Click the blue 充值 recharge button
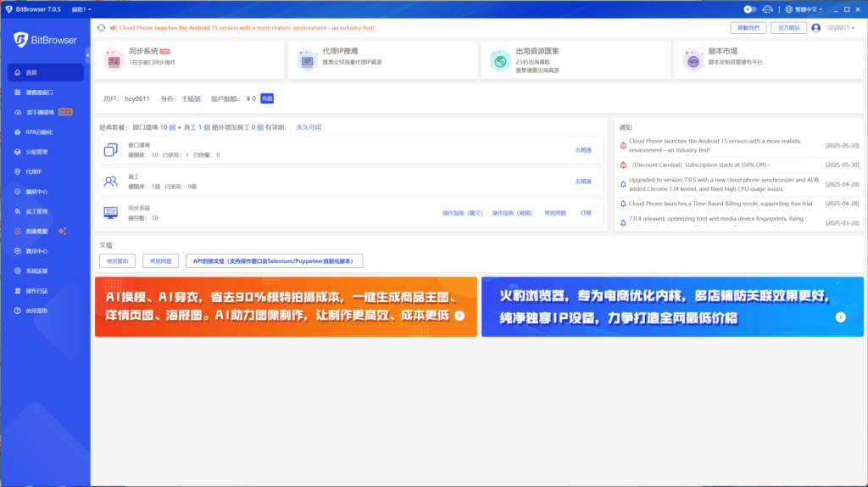Viewport: 868px width, 487px height. tap(267, 98)
